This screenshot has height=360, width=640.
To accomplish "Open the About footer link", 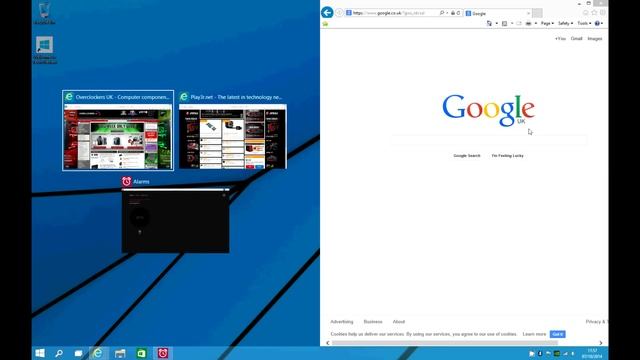I will click(x=399, y=322).
